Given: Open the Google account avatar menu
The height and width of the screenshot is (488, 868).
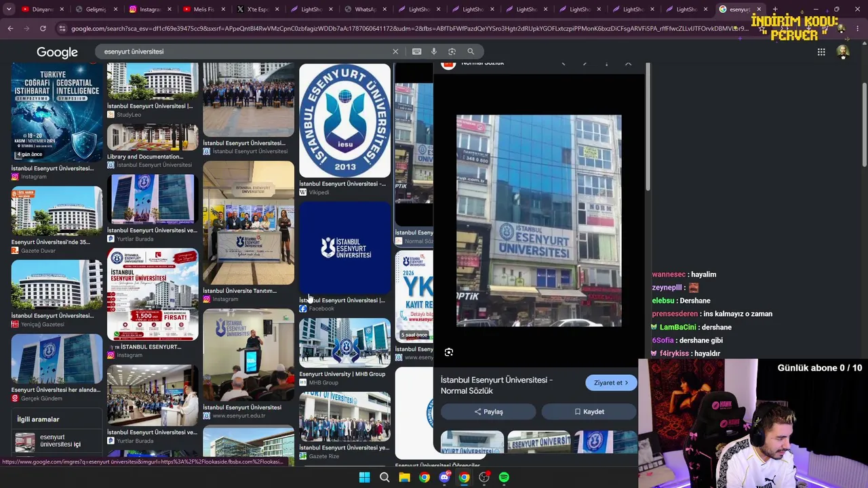Looking at the screenshot, I should (x=842, y=52).
